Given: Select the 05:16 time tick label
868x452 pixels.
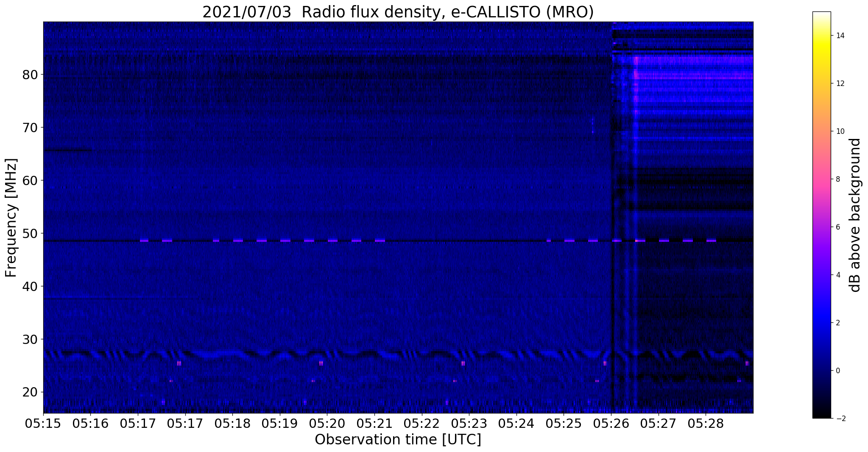Looking at the screenshot, I should click(90, 423).
